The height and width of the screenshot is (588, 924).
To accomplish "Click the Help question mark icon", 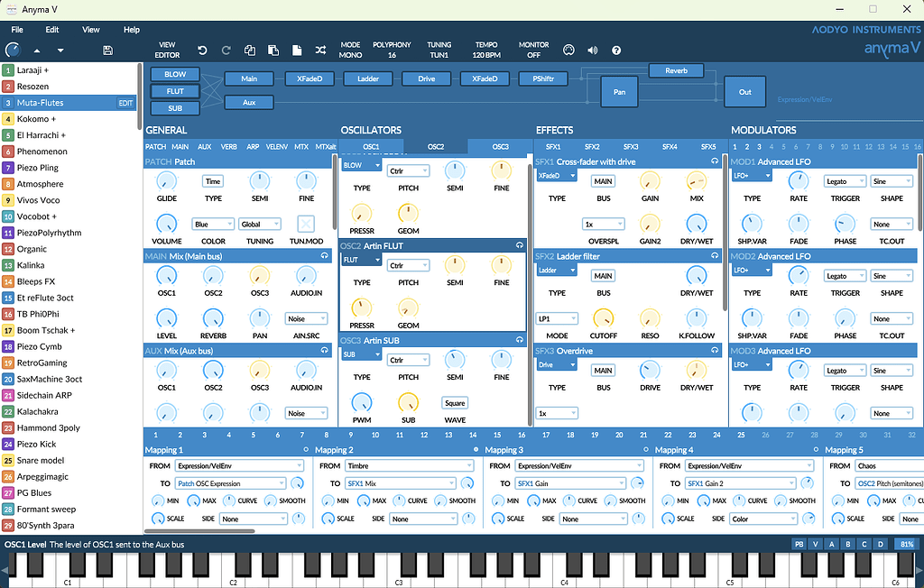I will [x=617, y=50].
